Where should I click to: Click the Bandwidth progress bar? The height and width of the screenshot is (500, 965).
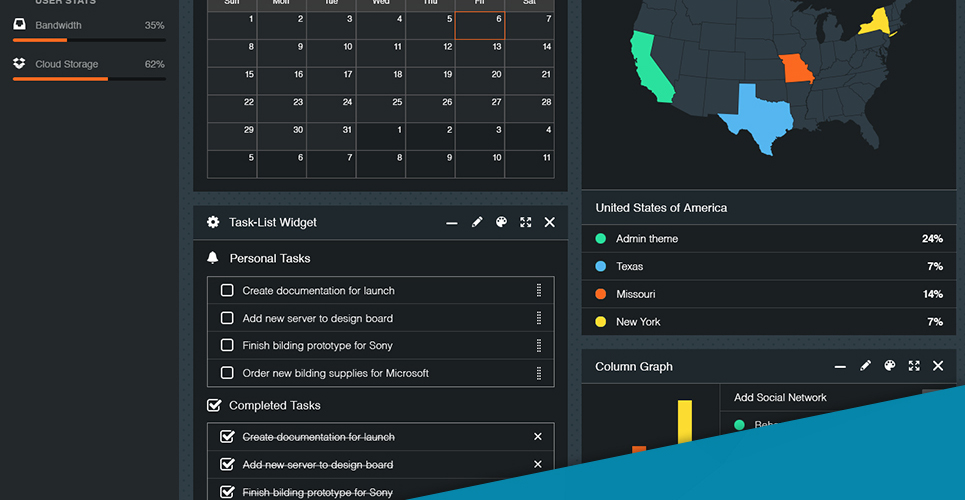[x=89, y=40]
